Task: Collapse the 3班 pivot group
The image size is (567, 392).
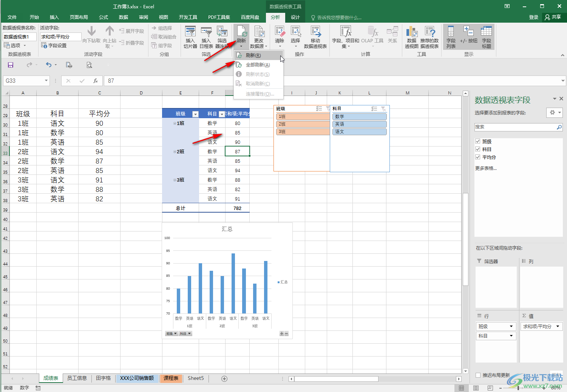Action: click(x=175, y=180)
